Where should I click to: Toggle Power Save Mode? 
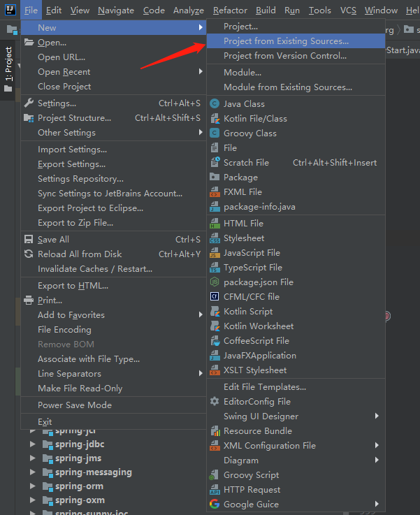click(x=113, y=405)
